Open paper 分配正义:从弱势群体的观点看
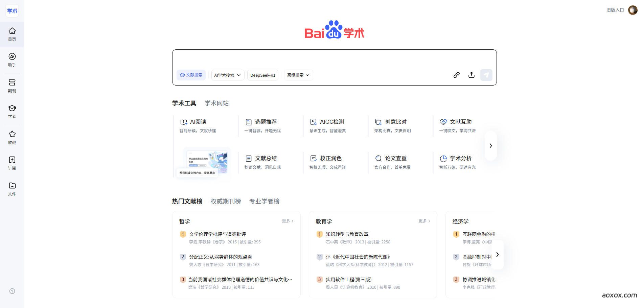644x308 pixels. tap(220, 257)
